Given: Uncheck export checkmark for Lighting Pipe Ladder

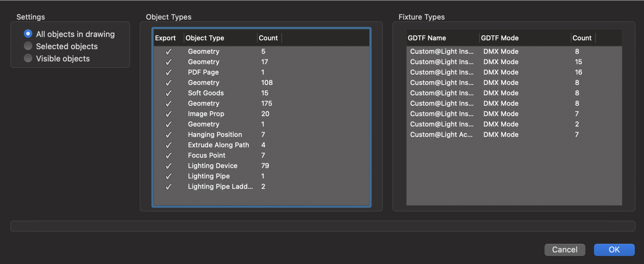Looking at the screenshot, I should (x=169, y=187).
